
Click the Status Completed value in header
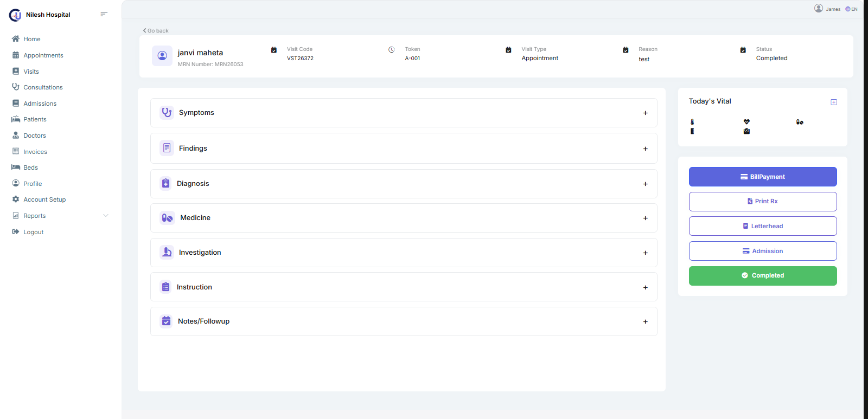771,58
